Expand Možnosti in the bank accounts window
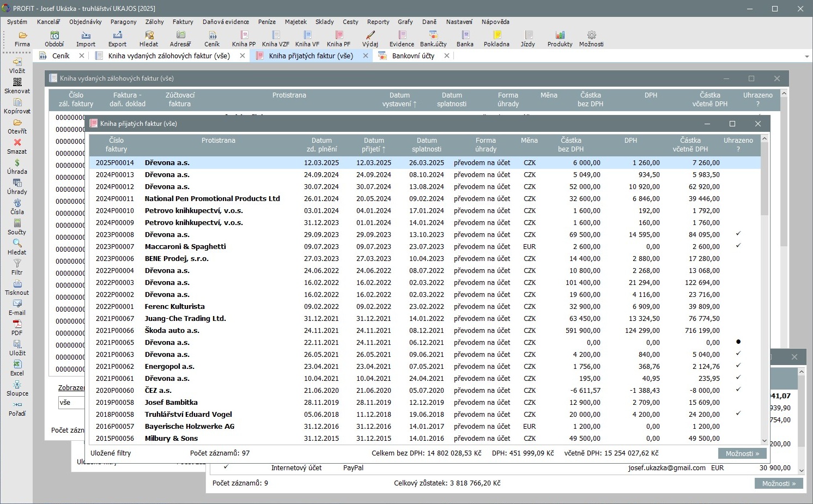Viewport: 813px width, 504px height. point(779,483)
